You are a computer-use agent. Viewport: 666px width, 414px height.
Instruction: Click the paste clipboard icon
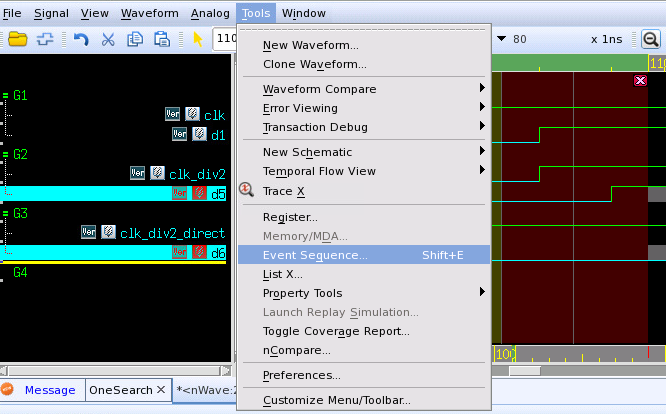point(162,39)
